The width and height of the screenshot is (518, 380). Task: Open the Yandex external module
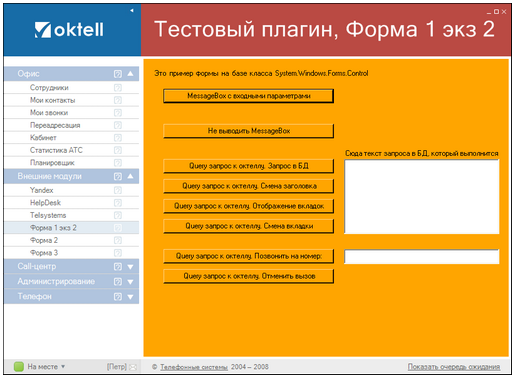tap(72, 190)
